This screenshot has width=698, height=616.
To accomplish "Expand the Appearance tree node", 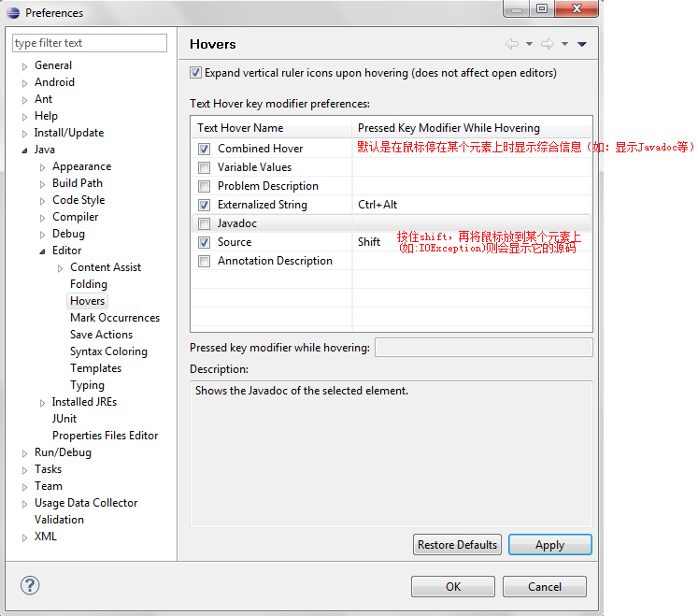I will click(42, 167).
